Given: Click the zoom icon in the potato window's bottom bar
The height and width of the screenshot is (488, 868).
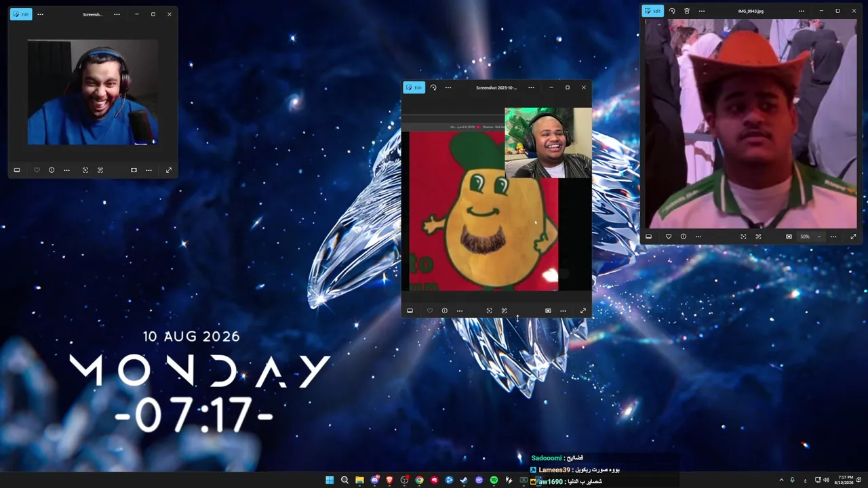Looking at the screenshot, I should click(548, 311).
